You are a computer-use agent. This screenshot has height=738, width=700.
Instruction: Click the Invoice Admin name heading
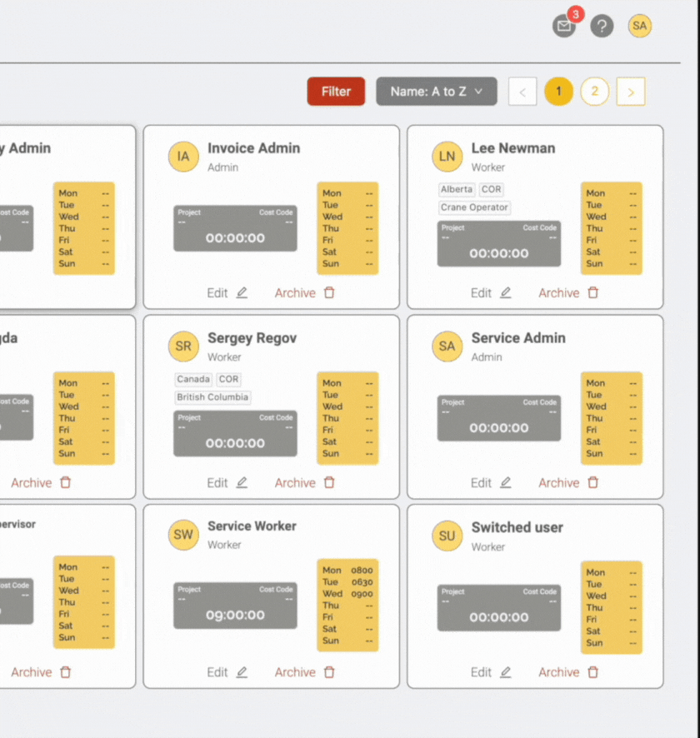253,147
